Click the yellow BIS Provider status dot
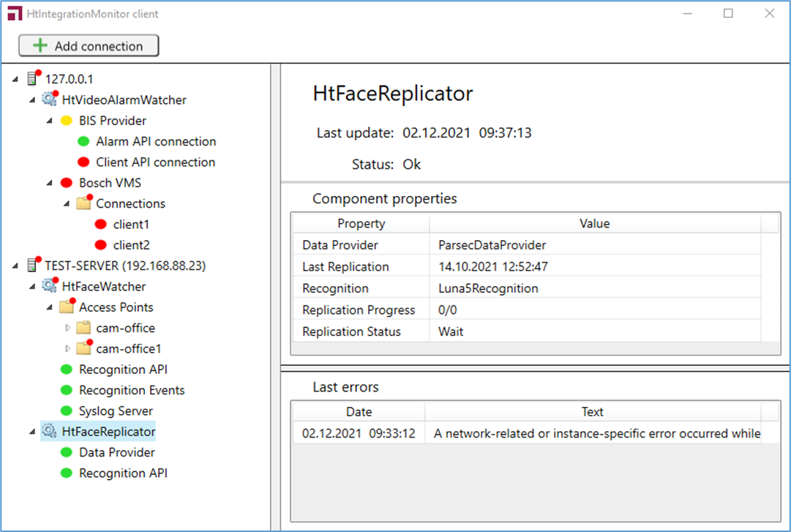Image resolution: width=791 pixels, height=532 pixels. point(66,121)
